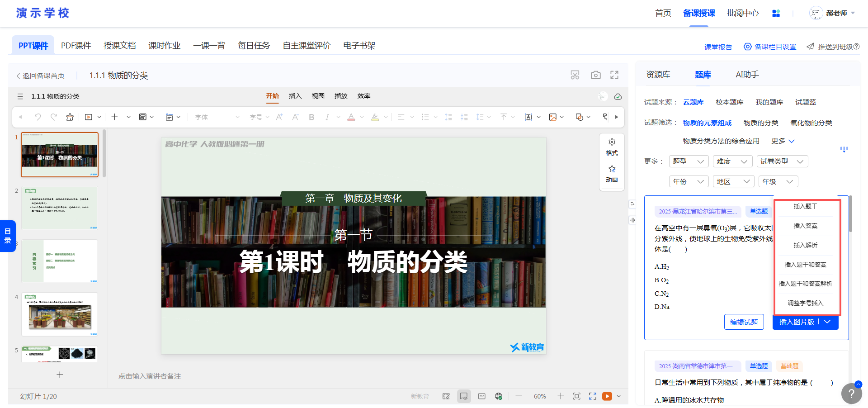The height and width of the screenshot is (408, 868).
Task: Click the 编辑试题 button
Action: coord(744,322)
